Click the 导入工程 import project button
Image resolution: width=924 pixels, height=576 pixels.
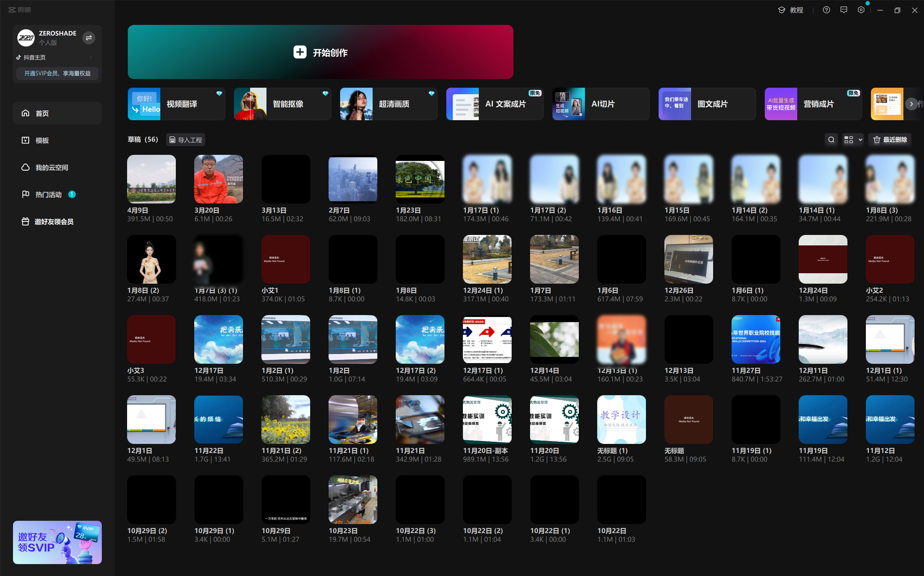186,140
